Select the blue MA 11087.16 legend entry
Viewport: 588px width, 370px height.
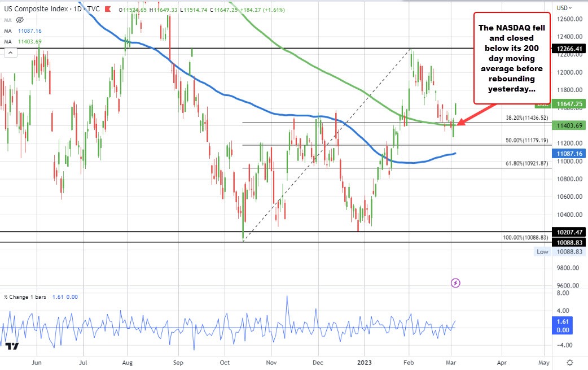(23, 31)
